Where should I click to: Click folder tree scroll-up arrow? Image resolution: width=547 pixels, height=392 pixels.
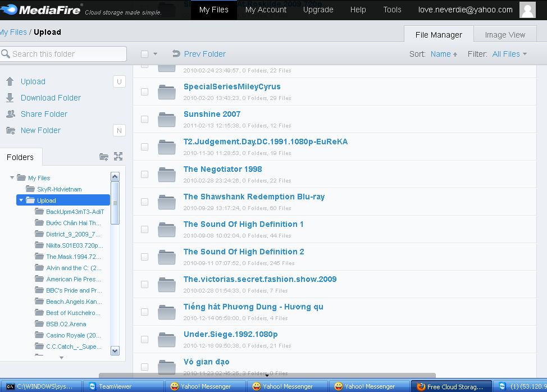115,177
